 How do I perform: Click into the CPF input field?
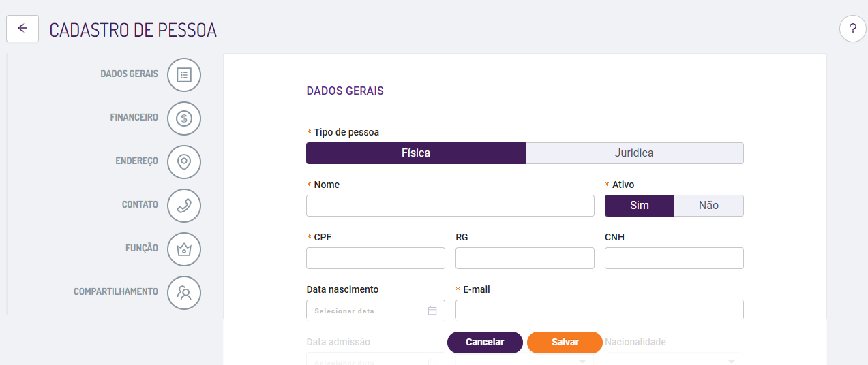(375, 258)
